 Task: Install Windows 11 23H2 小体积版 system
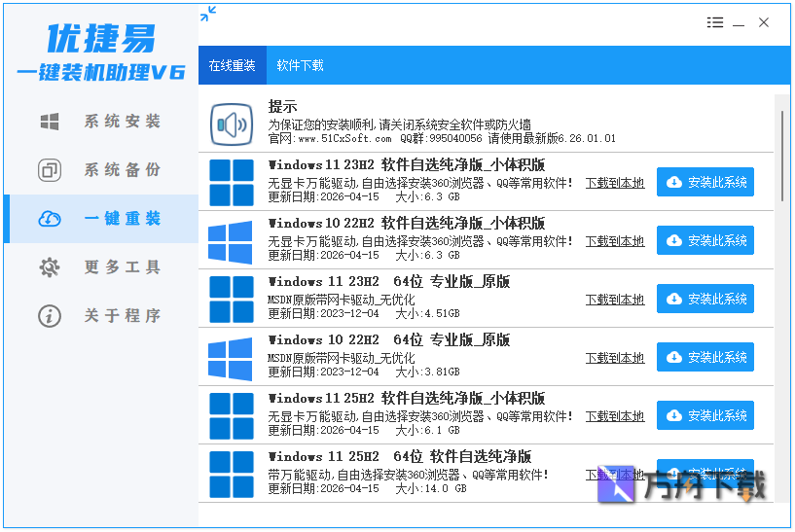point(705,182)
